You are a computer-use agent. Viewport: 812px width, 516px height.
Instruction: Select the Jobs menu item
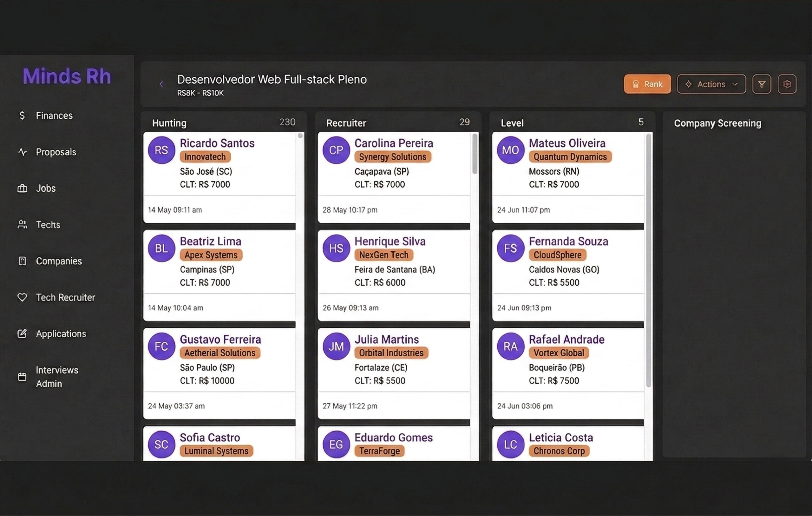pos(46,188)
